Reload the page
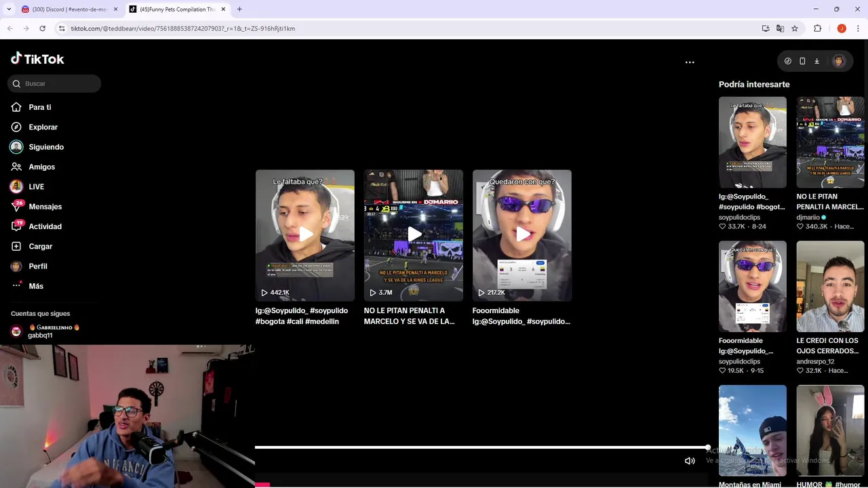 click(42, 28)
